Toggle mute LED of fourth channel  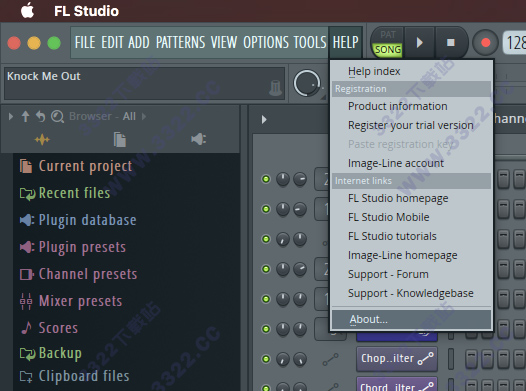coord(266,269)
